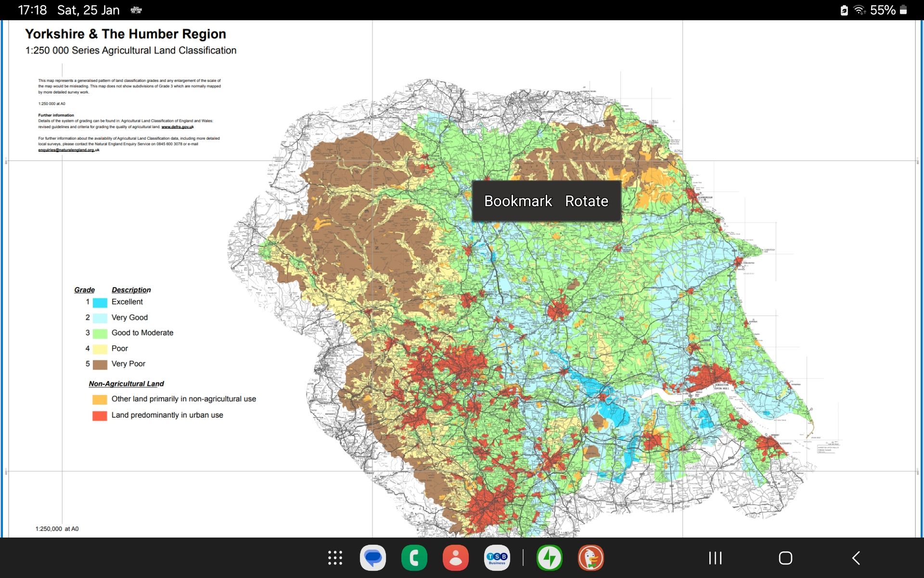Tap the battery percentage status indicator
The image size is (924, 578).
tap(883, 10)
